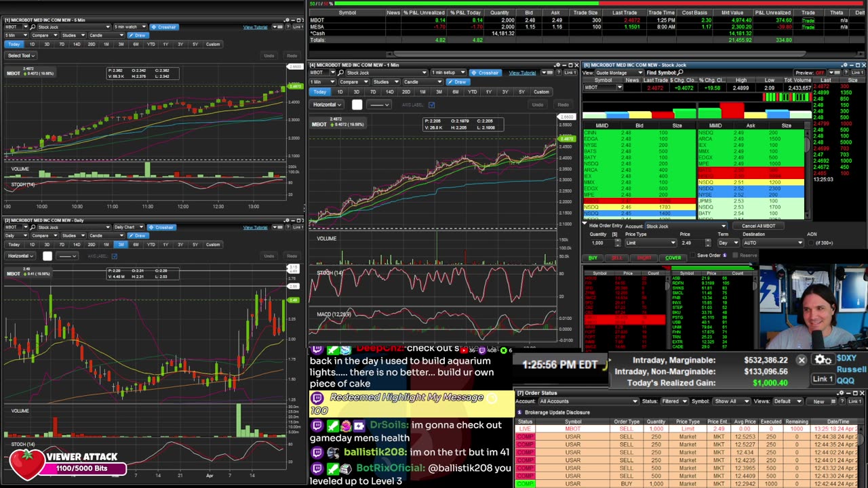Screen dimensions: 868x488
Task: Click the green BUY button
Action: point(593,258)
